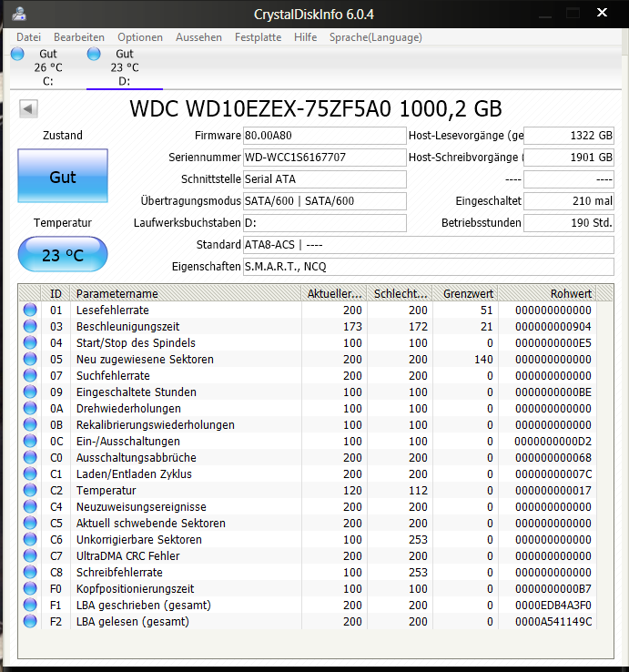Click the Grenzwert column header
Screen dimensions: 629x672
point(465,293)
